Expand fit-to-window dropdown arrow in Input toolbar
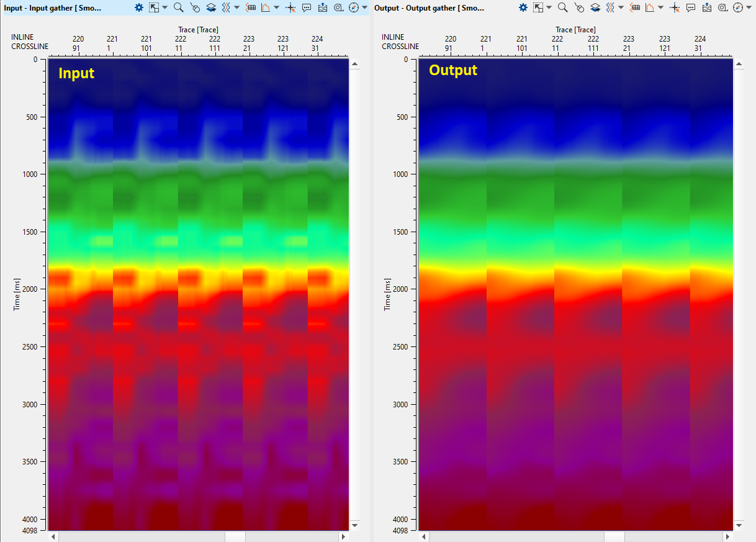 coord(164,7)
